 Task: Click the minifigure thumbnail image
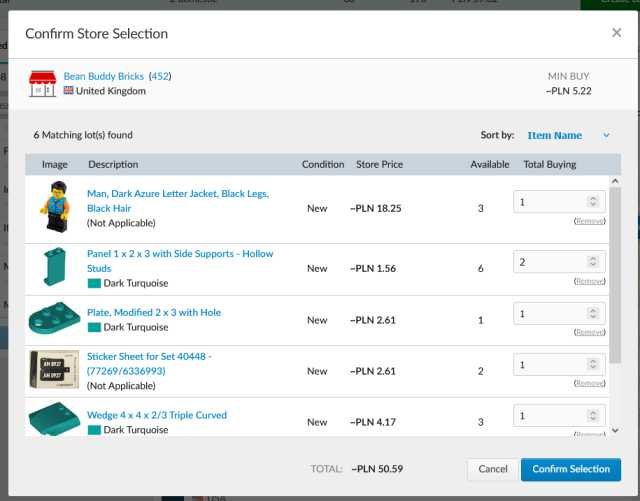coord(54,208)
